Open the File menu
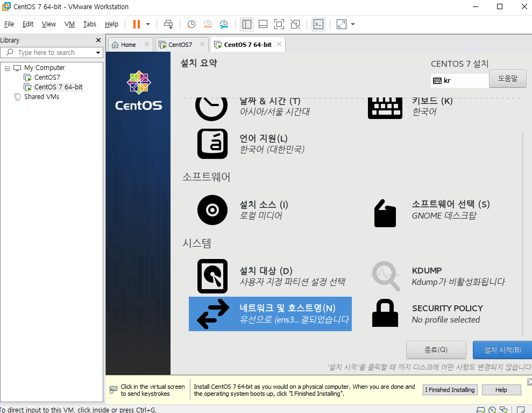The width and height of the screenshot is (532, 413). tap(9, 24)
